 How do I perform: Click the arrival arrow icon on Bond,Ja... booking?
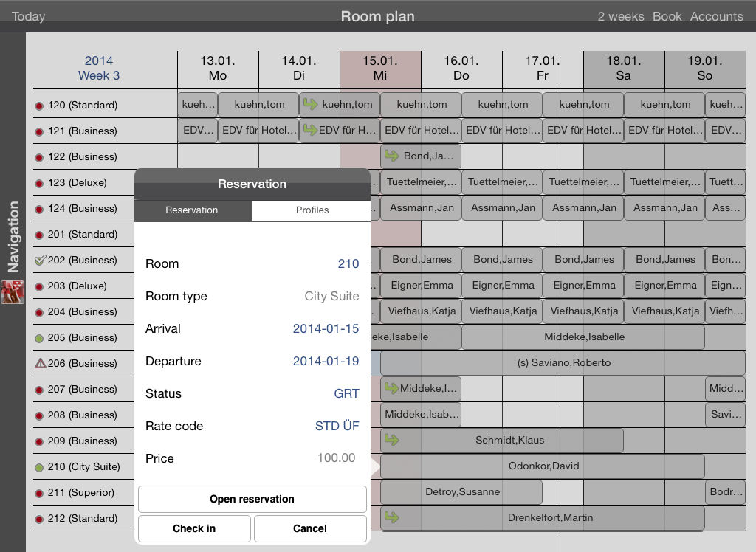pyautogui.click(x=391, y=156)
